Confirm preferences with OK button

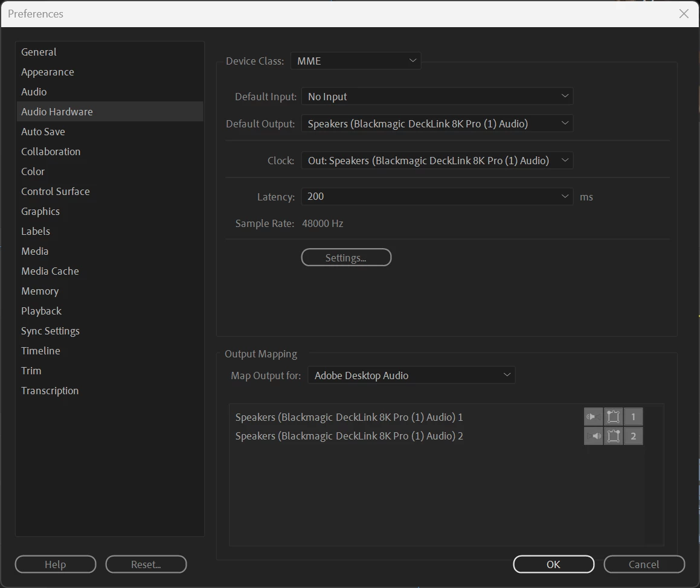click(x=554, y=564)
